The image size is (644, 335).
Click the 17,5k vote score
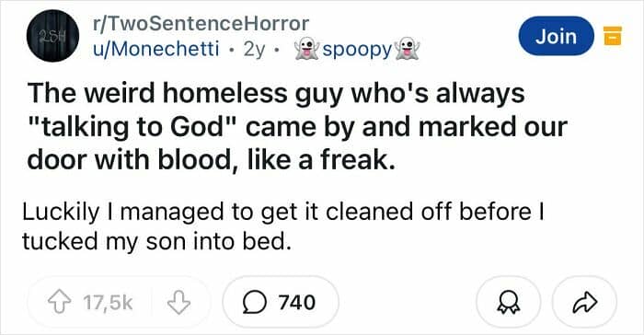[x=108, y=303]
